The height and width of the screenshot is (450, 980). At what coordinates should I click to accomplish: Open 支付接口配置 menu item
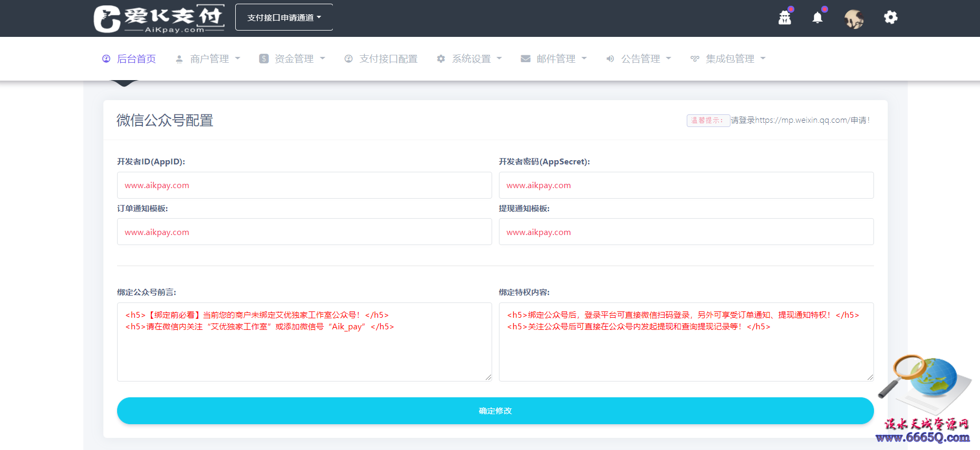(381, 58)
